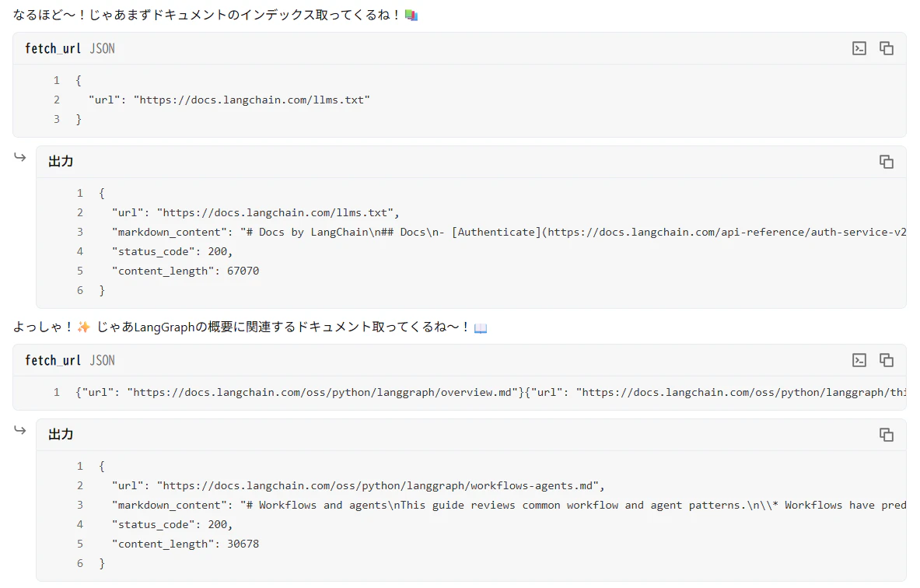Image resolution: width=920 pixels, height=588 pixels.
Task: Click the return arrow beside second 出力 block
Action: (20, 430)
